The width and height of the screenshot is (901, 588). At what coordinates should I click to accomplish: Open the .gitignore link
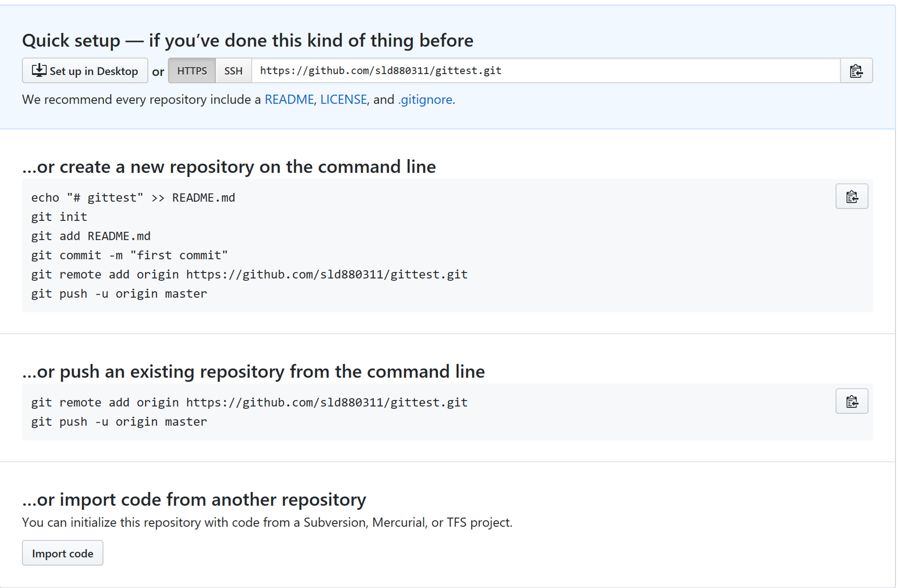425,100
